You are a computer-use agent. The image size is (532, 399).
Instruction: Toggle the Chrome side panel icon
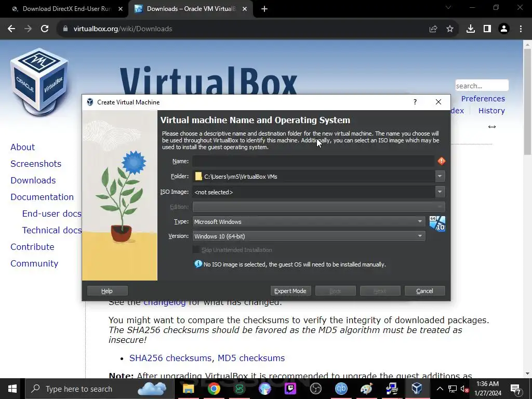click(487, 29)
